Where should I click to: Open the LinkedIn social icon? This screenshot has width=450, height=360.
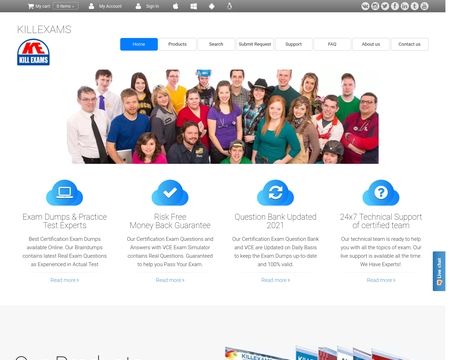click(405, 6)
